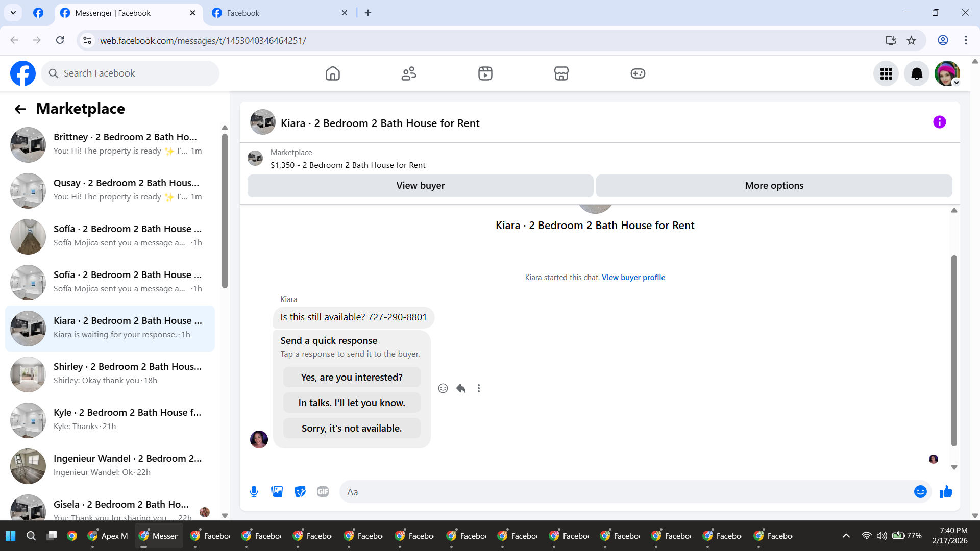Show hidden icons in system tray

tap(846, 536)
